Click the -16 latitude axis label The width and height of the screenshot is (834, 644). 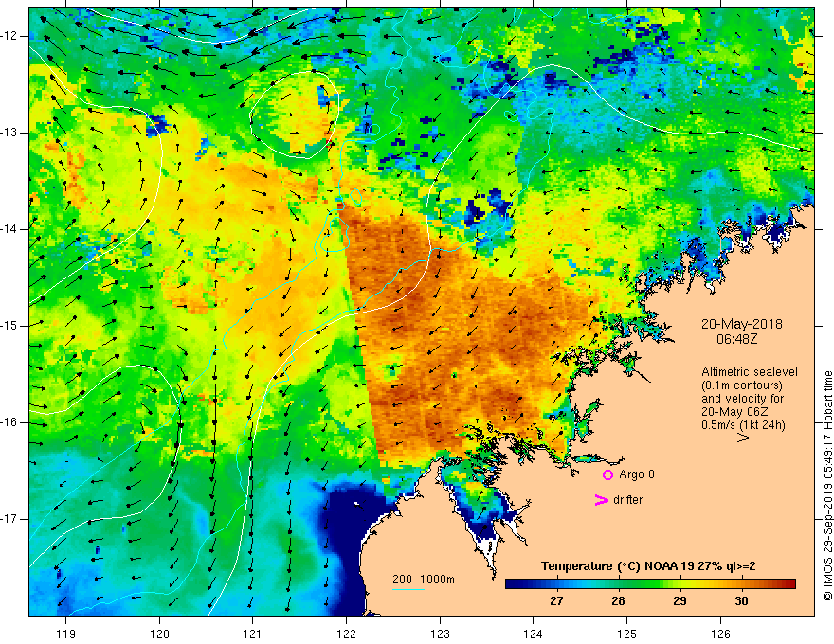click(x=9, y=422)
